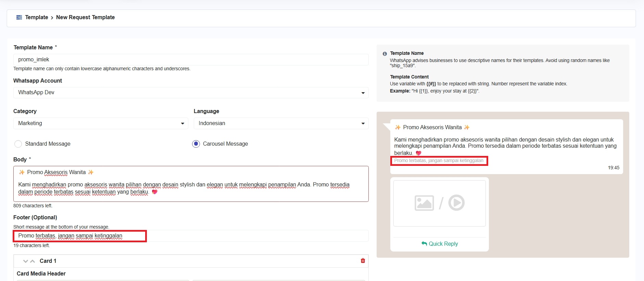The width and height of the screenshot is (644, 281).
Task: Click the reply arrow icon beside Quick Reply
Action: click(x=424, y=244)
